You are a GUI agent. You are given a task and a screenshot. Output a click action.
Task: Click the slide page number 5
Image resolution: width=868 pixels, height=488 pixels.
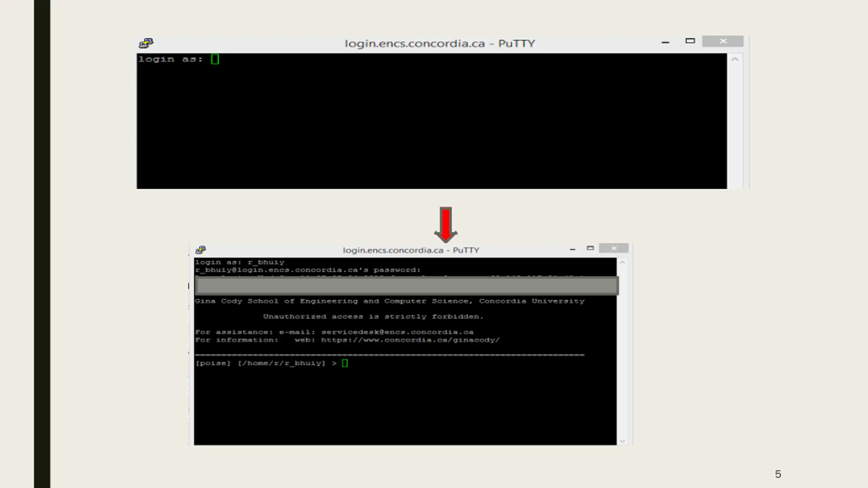(778, 474)
